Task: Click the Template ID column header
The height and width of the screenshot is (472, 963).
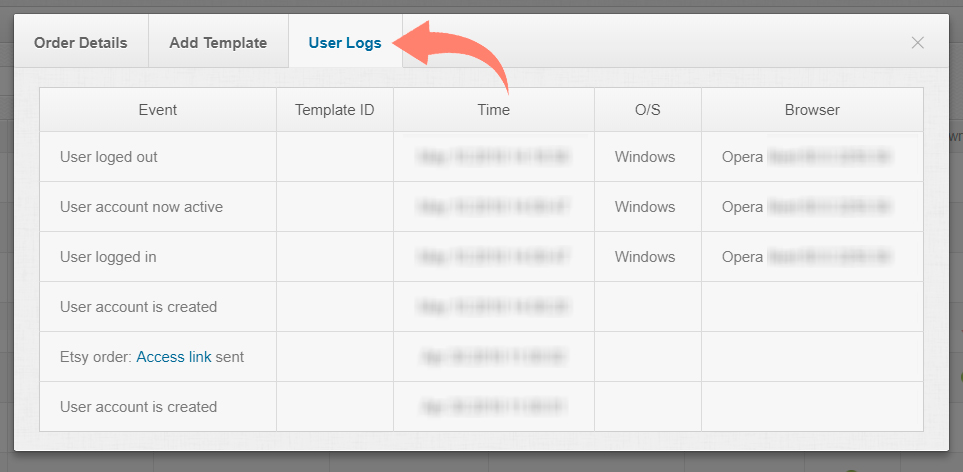Action: (x=335, y=110)
